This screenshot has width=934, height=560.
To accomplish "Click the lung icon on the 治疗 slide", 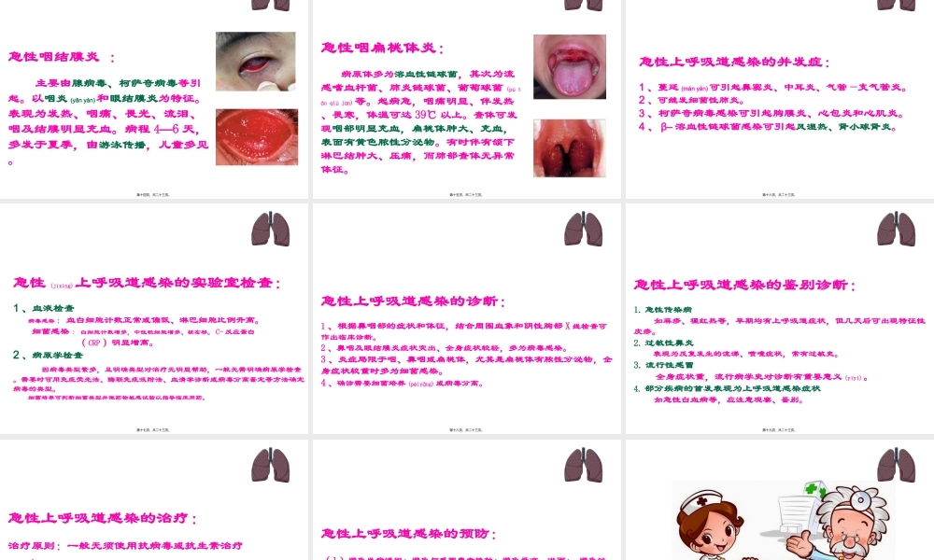I will click(x=270, y=466).
